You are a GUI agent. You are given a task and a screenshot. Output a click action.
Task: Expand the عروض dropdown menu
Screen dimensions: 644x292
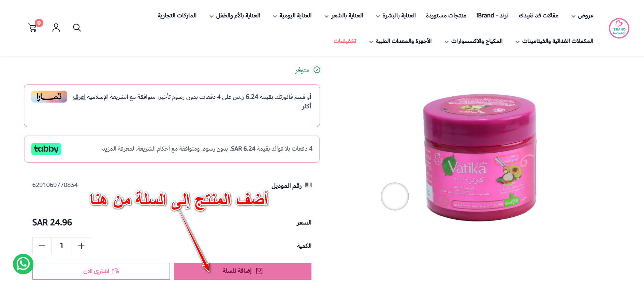(582, 16)
